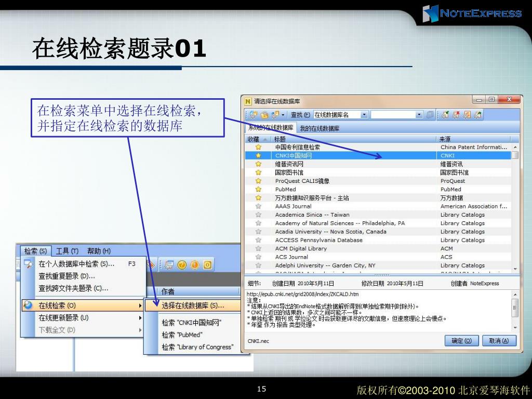Select 万方数据知识服务平台 - 主站 row
The image size is (532, 399).
point(378,198)
